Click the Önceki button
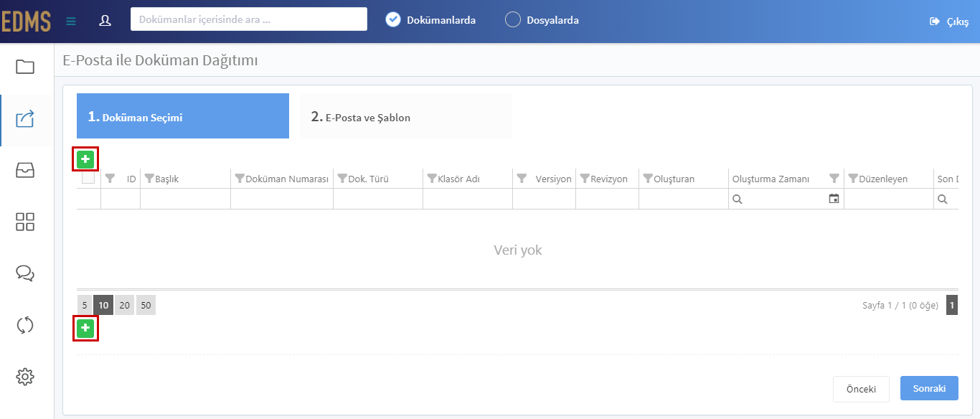This screenshot has width=980, height=419. click(x=861, y=389)
